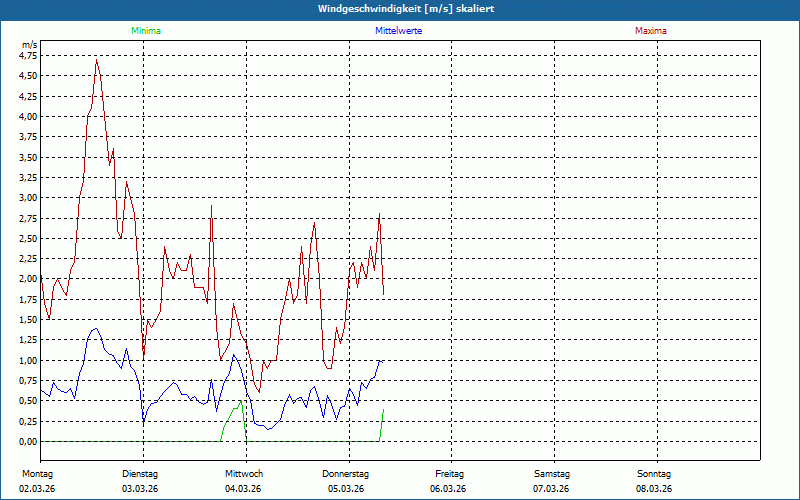The width and height of the screenshot is (800, 500).
Task: Click the red maxima peak on Monday
Action: pyautogui.click(x=96, y=60)
